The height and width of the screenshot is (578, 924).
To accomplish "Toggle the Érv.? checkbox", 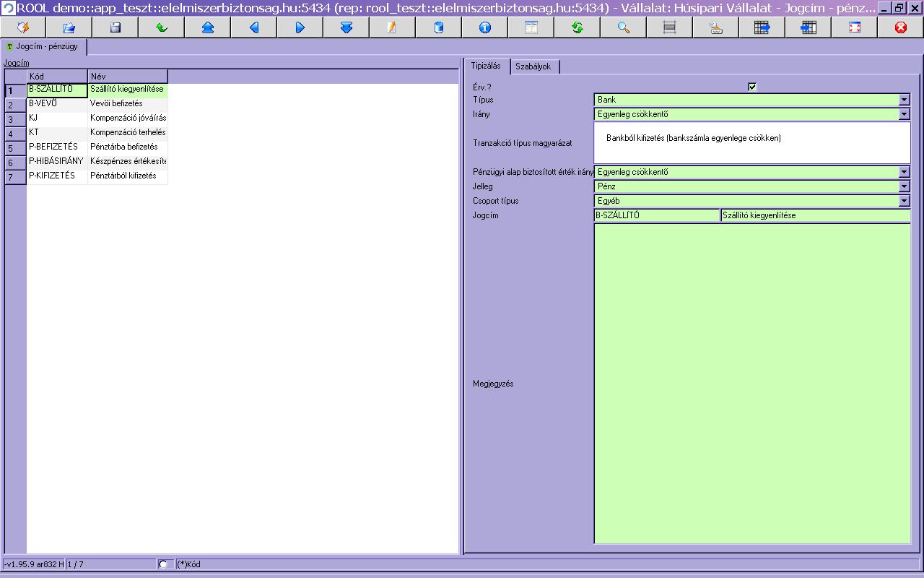I will click(752, 87).
